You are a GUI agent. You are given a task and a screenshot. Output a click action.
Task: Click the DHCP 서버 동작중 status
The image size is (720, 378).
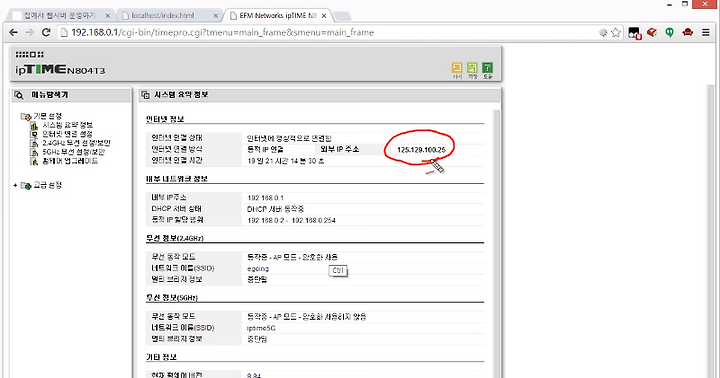click(276, 209)
